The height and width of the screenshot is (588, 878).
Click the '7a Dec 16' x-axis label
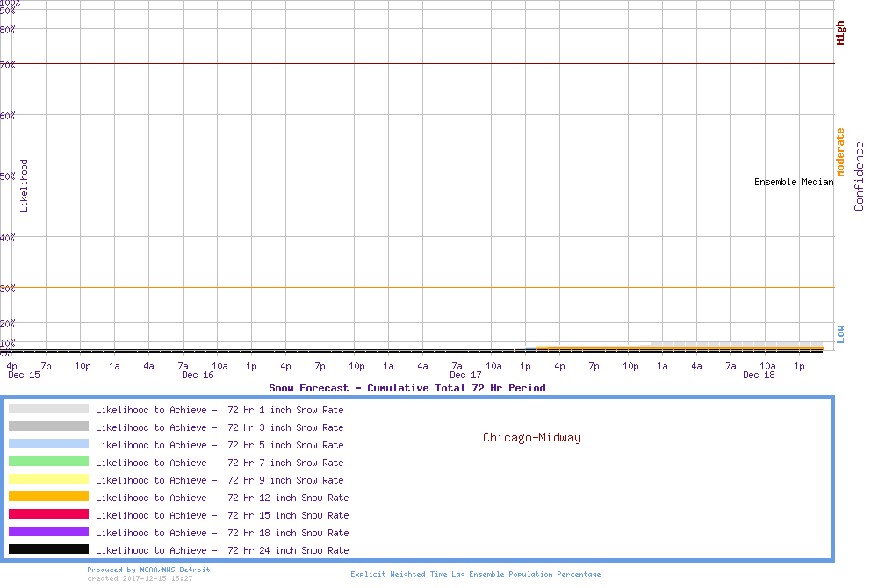197,370
